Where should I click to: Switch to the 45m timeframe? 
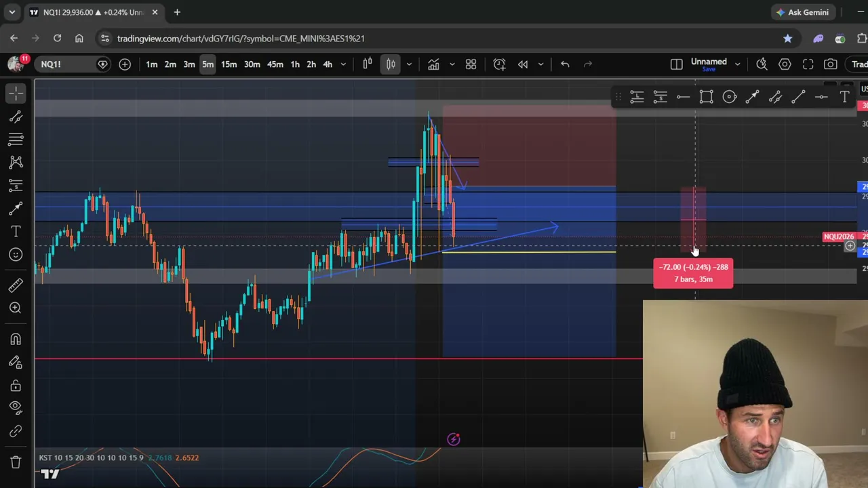point(275,64)
